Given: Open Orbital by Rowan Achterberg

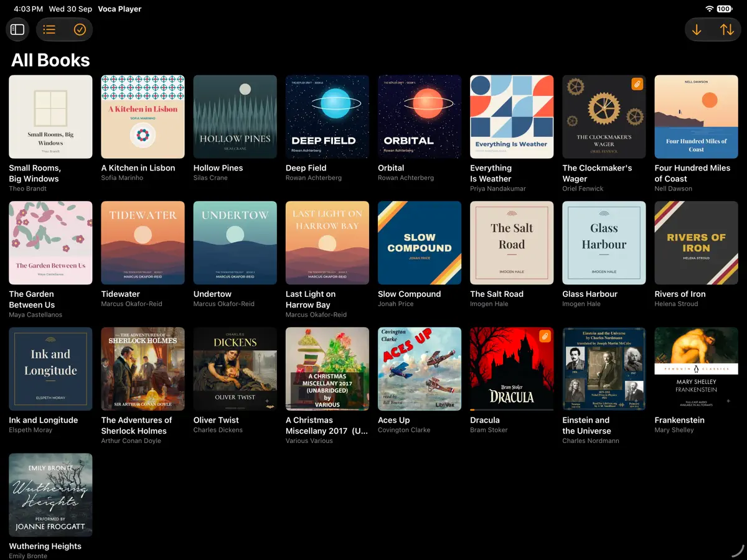Looking at the screenshot, I should click(420, 117).
